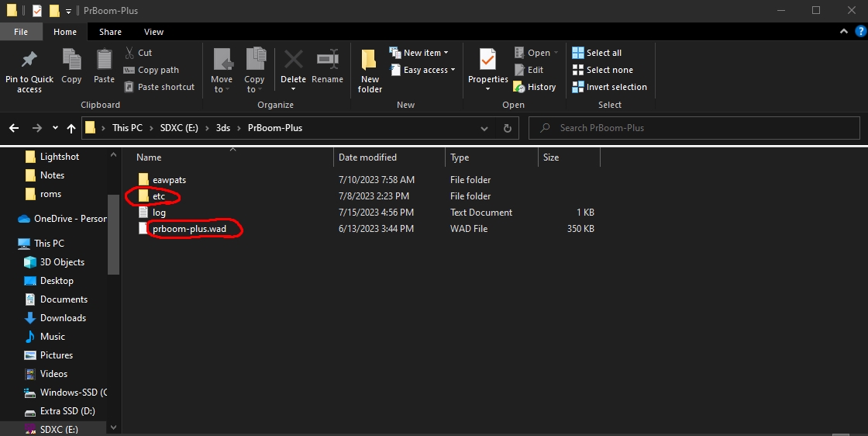The image size is (868, 436).
Task: Click the Cut scissors option
Action: point(139,53)
